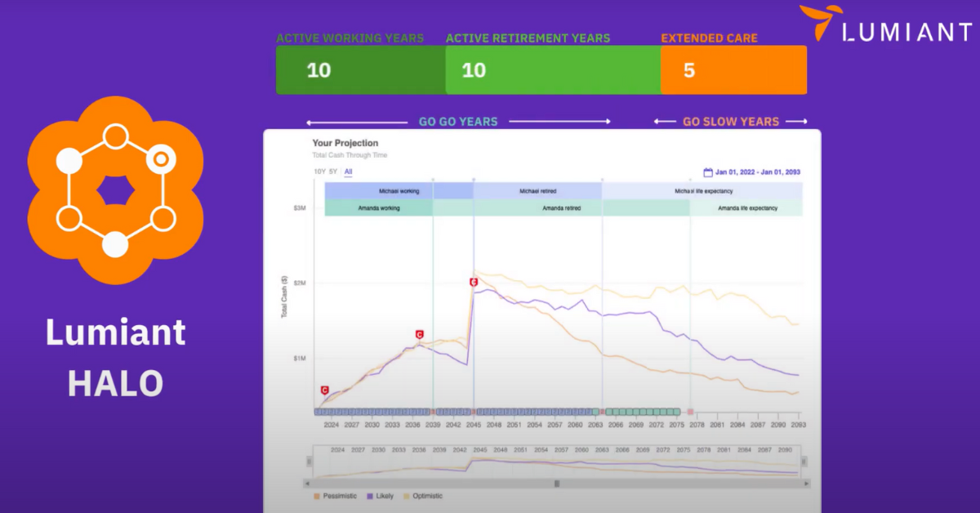Screen dimensions: 980x513
Task: Switch to the 10Y time range tab
Action: point(318,172)
